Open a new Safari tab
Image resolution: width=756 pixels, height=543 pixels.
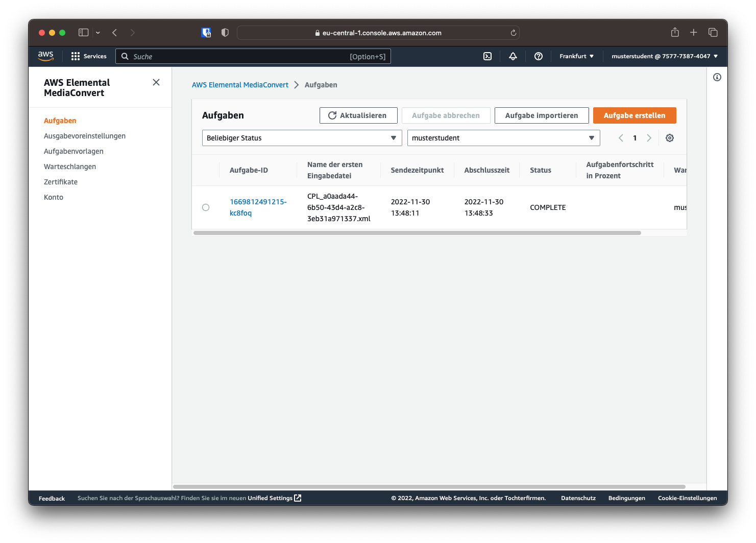[694, 33]
